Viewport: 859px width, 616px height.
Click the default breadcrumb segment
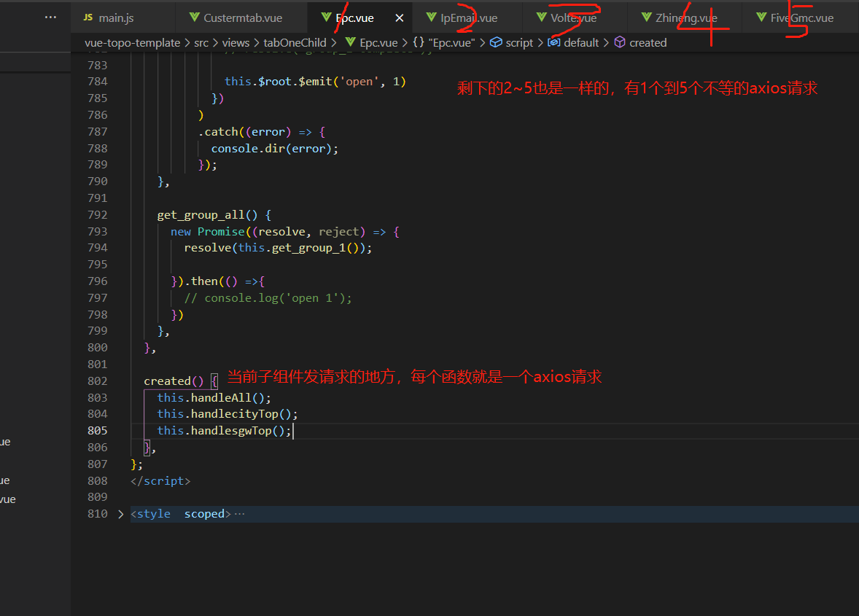coord(581,43)
